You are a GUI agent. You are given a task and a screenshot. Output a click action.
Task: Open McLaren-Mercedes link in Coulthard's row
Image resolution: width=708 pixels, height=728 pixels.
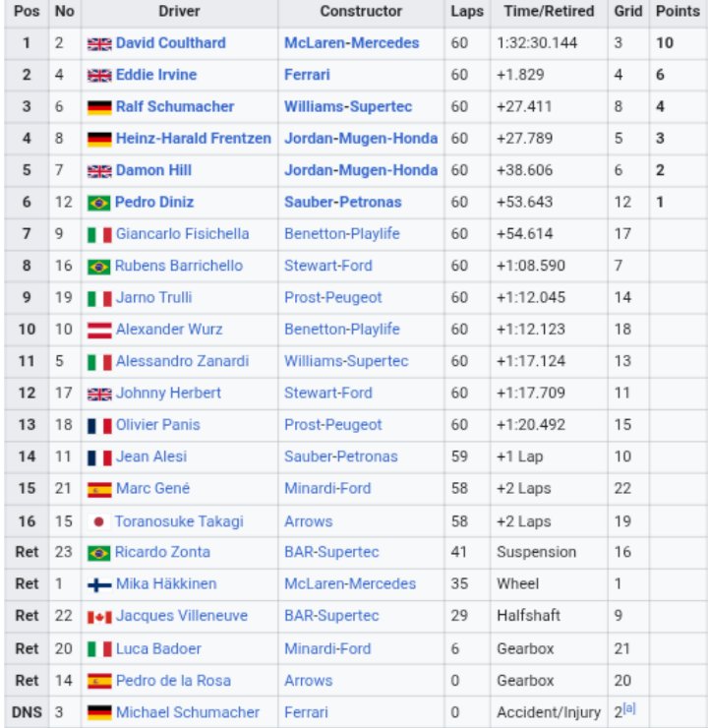tap(352, 43)
